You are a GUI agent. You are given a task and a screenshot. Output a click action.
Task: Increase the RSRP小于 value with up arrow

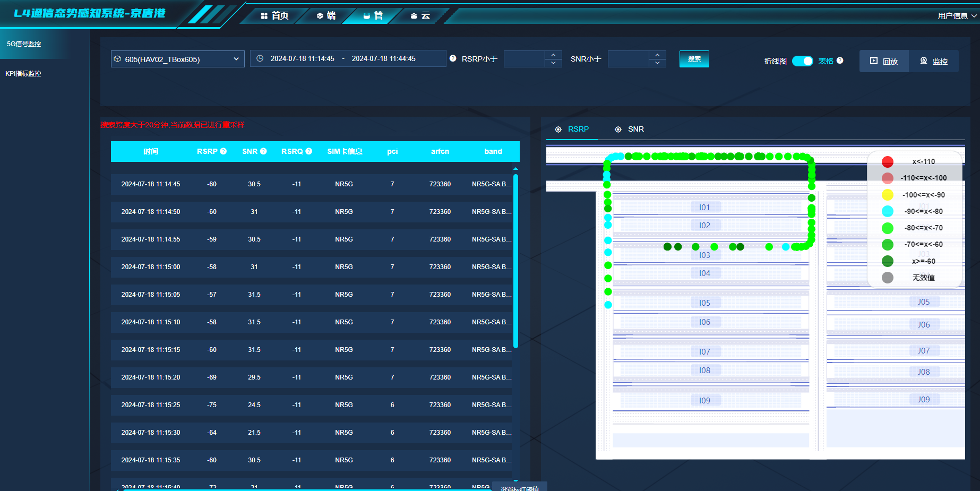[x=553, y=55]
